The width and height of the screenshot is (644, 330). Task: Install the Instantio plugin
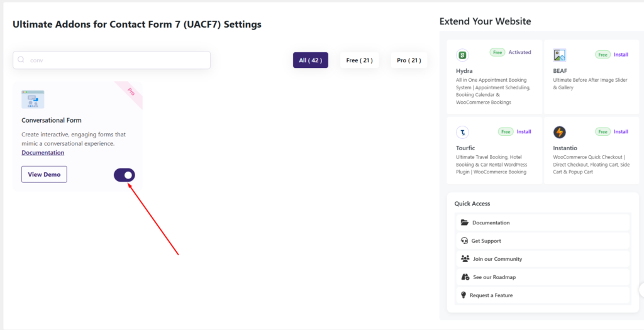621,131
